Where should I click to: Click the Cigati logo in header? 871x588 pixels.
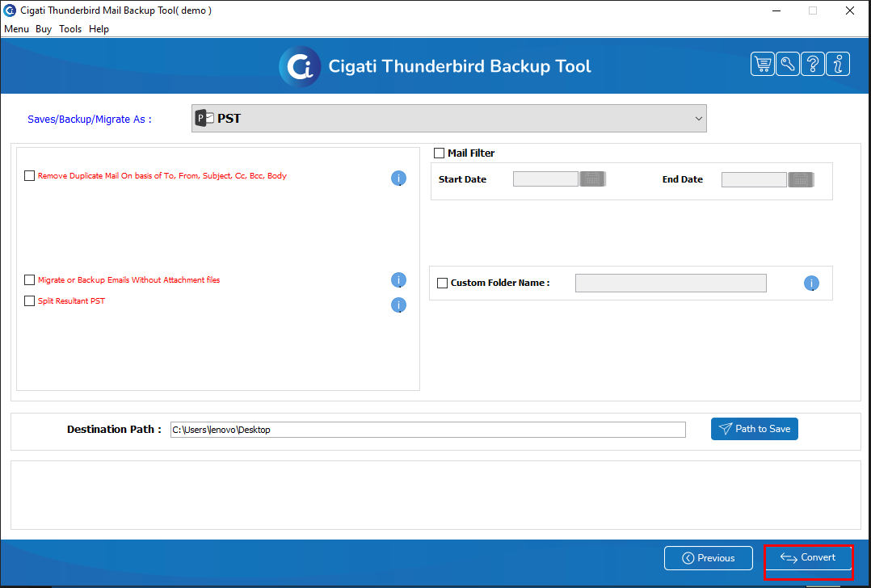[x=300, y=66]
